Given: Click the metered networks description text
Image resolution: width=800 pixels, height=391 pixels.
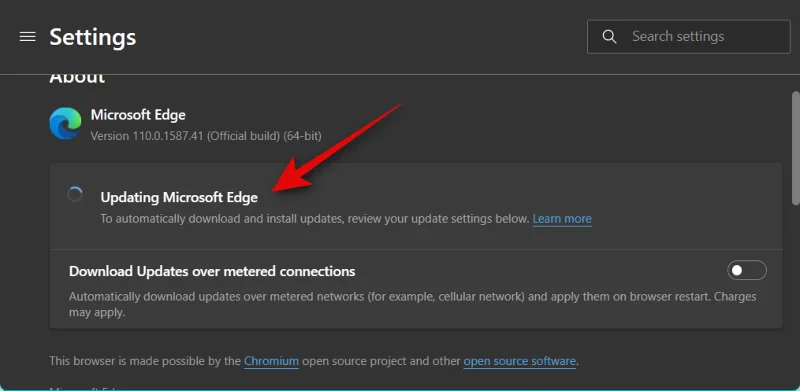Looking at the screenshot, I should (x=412, y=304).
